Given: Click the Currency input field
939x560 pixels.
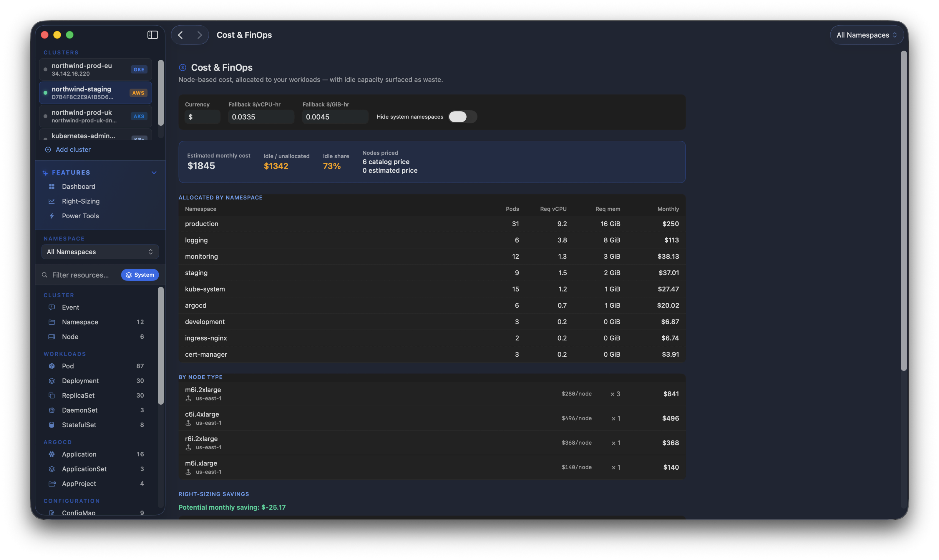Looking at the screenshot, I should (x=202, y=117).
